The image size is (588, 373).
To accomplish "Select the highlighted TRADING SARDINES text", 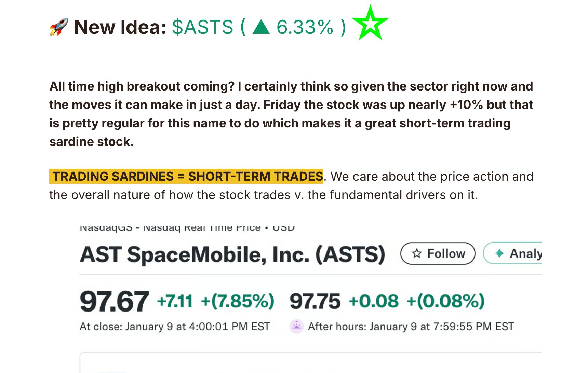I will click(x=186, y=176).
